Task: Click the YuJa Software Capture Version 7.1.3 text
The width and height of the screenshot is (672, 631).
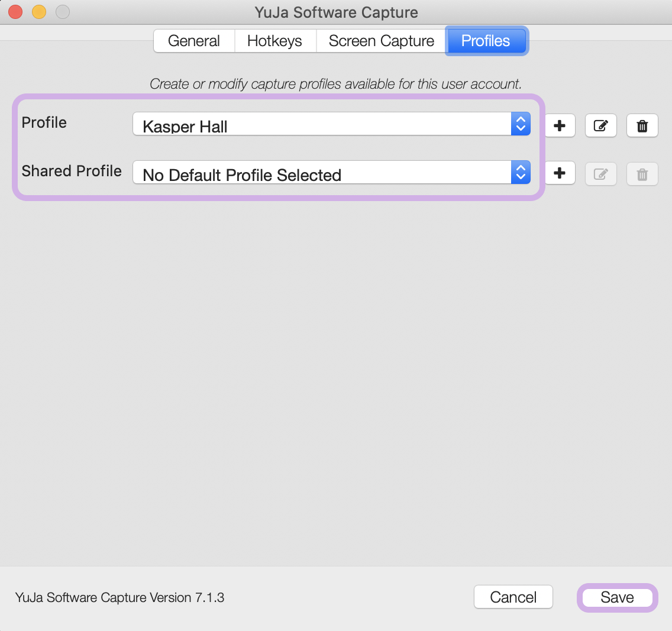Action: [x=119, y=597]
